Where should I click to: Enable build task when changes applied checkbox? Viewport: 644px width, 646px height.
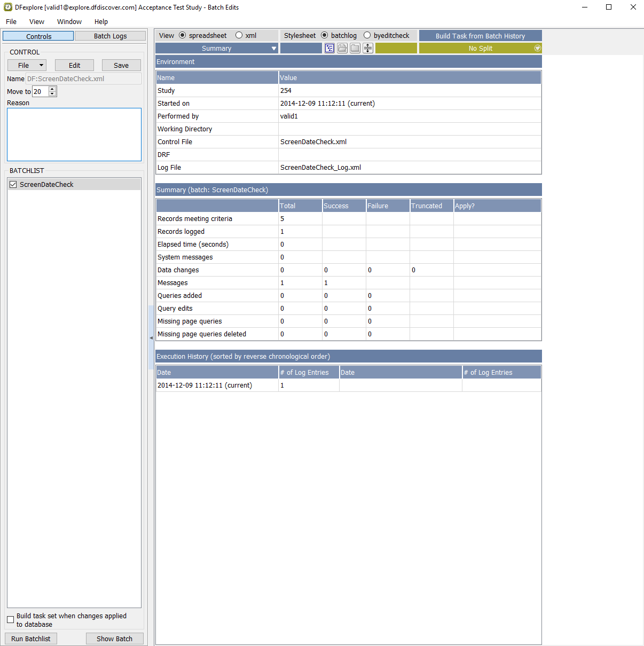(10, 619)
